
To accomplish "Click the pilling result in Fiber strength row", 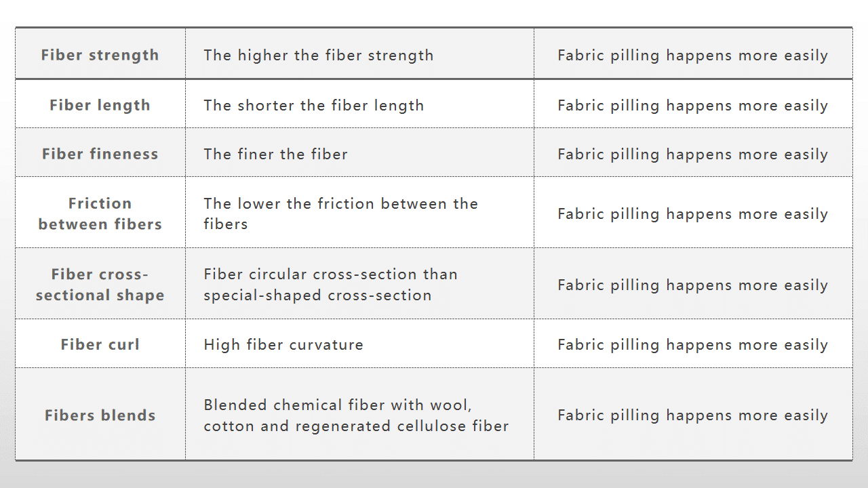I will 692,55.
